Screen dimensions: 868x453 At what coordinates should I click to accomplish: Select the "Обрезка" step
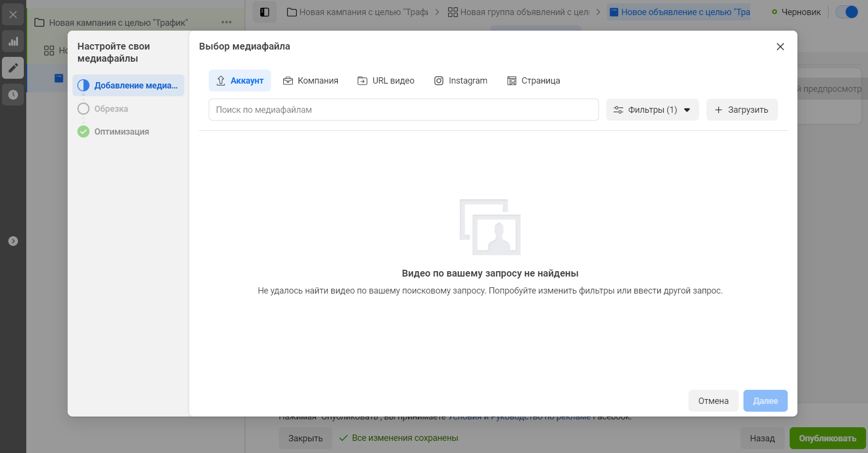click(x=111, y=109)
